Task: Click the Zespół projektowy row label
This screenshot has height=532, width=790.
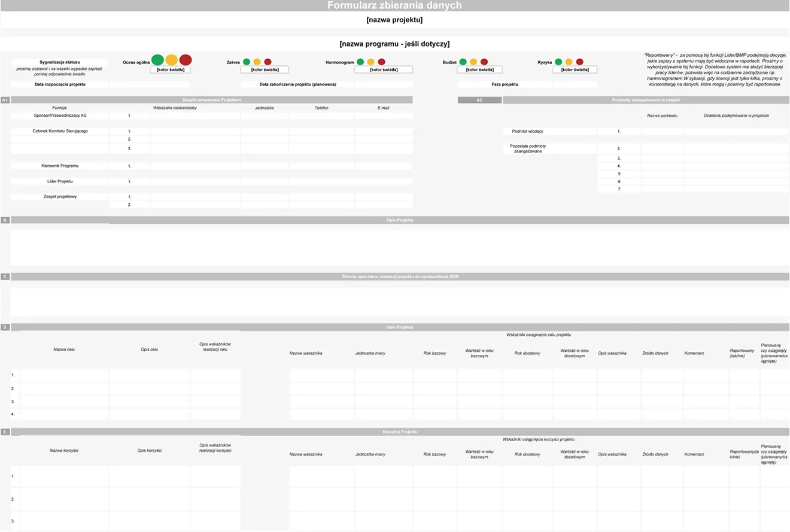Action: [60, 196]
